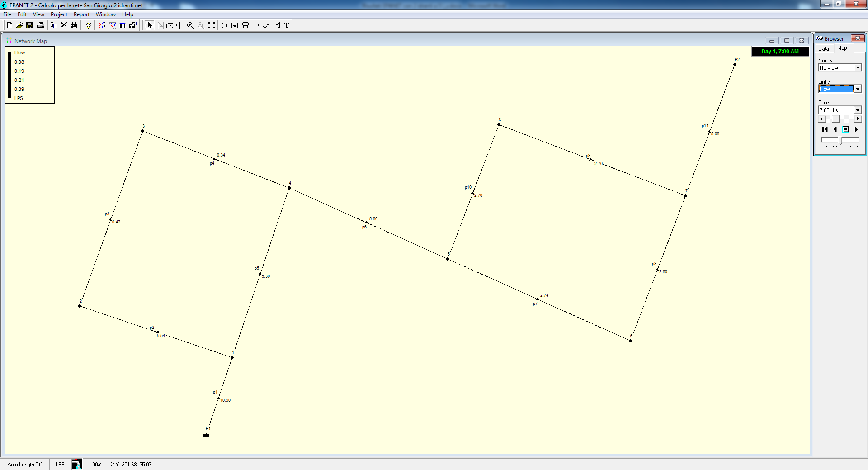Viewport: 868px width, 470px height.
Task: Choose the Select Region tool
Action: 170,25
